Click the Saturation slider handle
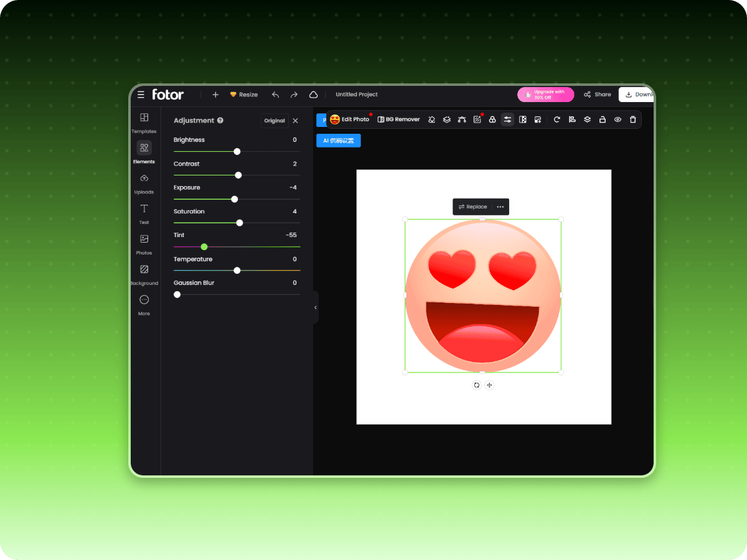This screenshot has width=747, height=560. point(240,223)
